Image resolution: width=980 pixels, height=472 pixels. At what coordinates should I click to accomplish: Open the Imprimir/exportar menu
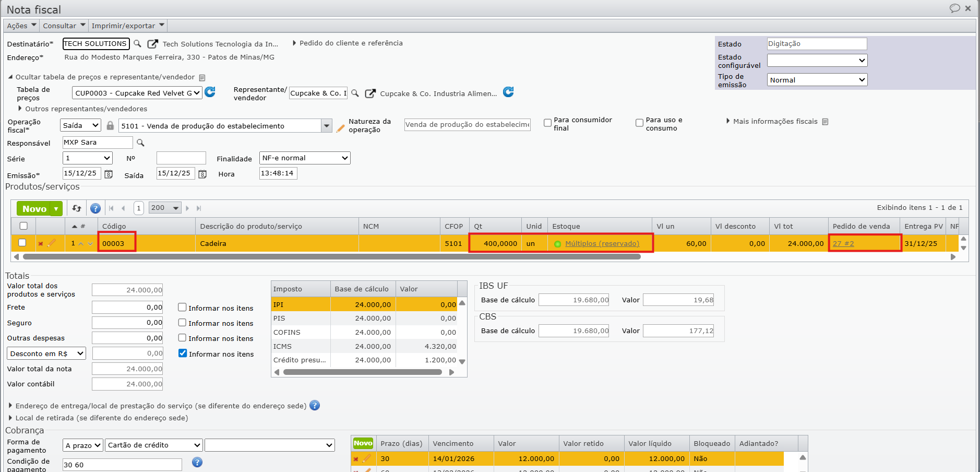tap(128, 26)
